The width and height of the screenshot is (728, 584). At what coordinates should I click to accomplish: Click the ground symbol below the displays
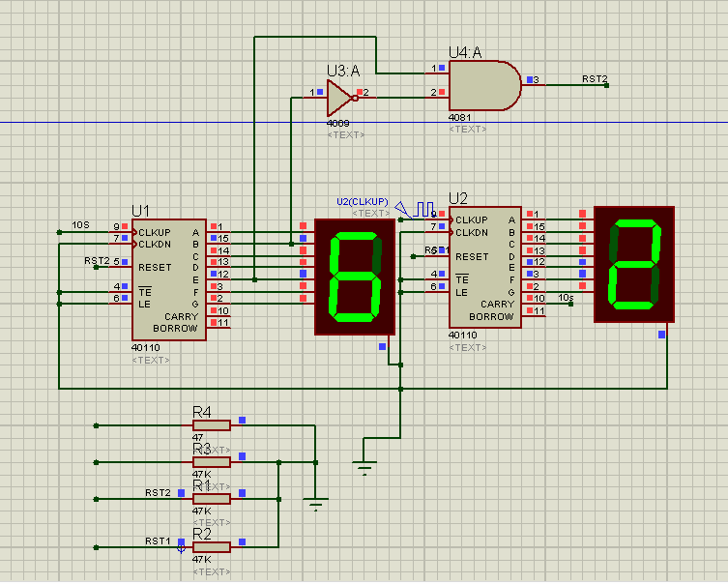click(x=364, y=468)
